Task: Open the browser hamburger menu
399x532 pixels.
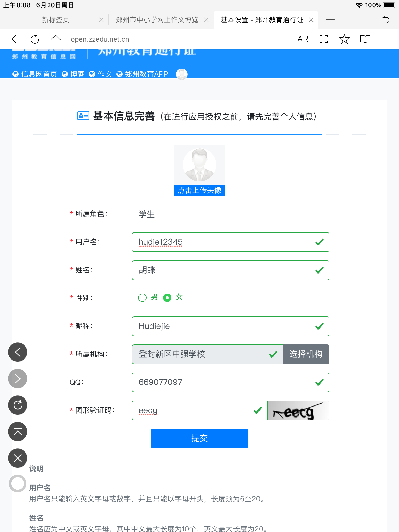Action: 386,39
